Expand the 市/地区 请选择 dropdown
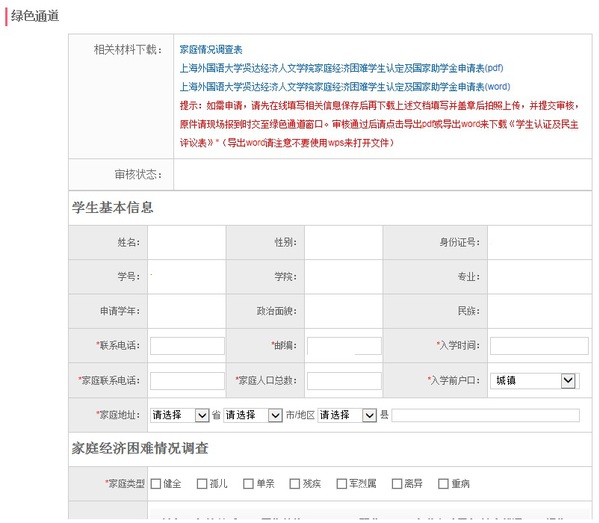 click(x=253, y=415)
